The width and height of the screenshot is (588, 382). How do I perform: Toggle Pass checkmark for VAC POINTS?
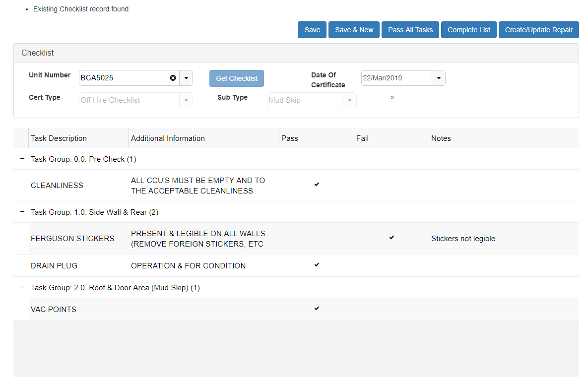click(x=317, y=309)
